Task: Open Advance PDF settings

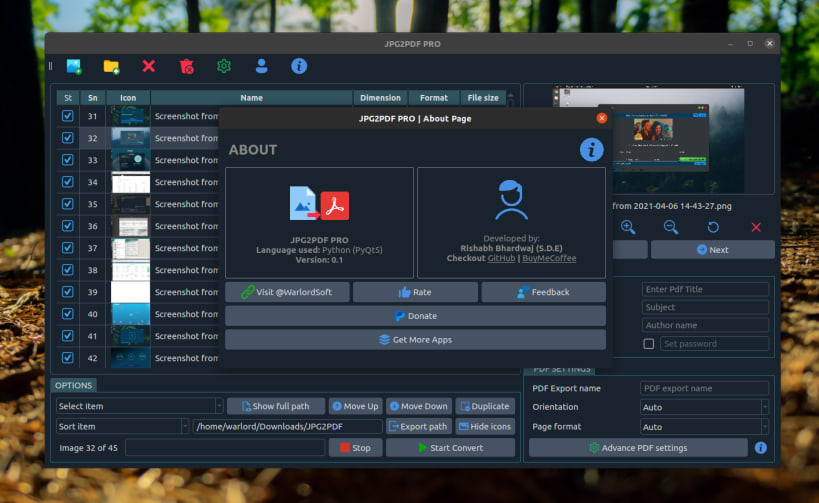Action: [638, 448]
